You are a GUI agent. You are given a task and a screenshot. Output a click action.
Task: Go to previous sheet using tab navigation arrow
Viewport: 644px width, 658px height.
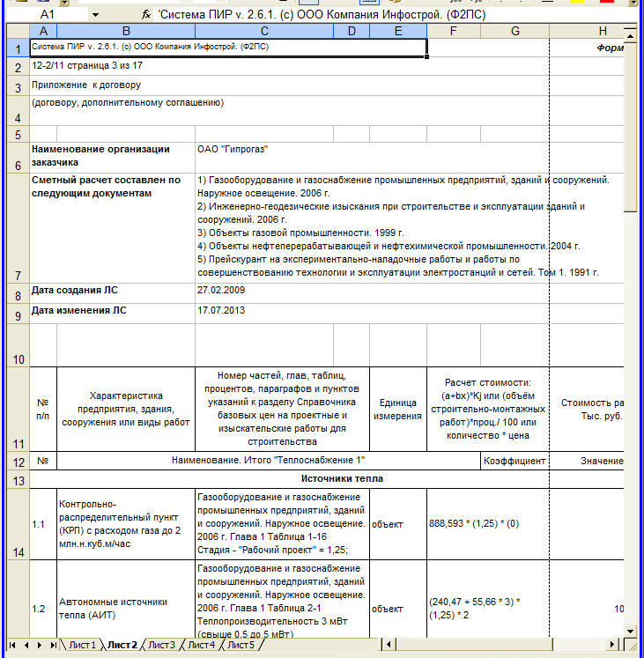[25, 646]
